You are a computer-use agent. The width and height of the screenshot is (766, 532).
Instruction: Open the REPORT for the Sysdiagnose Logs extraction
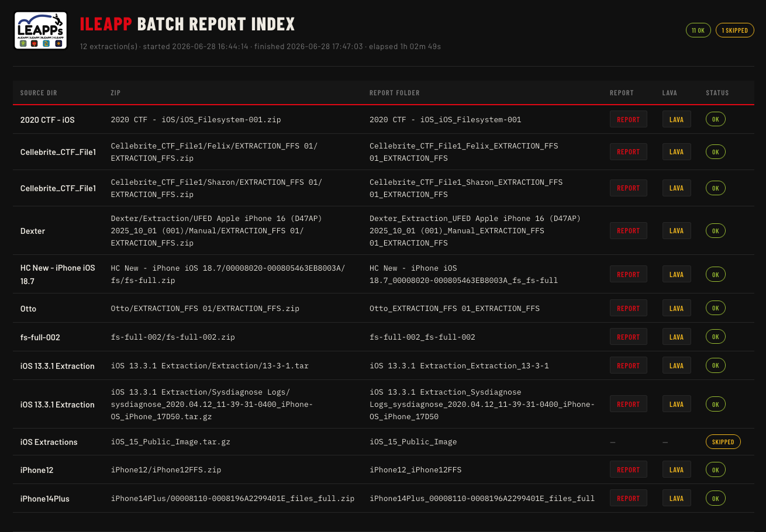(x=629, y=404)
